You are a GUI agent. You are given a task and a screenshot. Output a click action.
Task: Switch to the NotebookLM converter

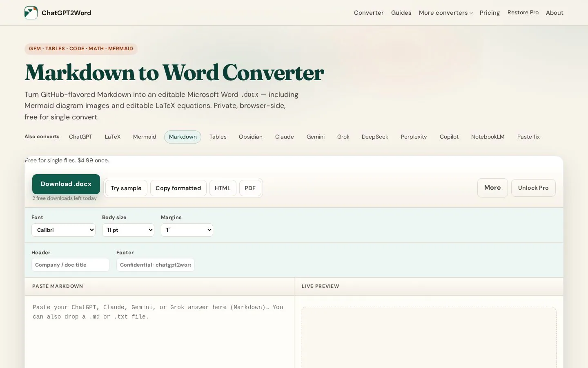click(488, 137)
